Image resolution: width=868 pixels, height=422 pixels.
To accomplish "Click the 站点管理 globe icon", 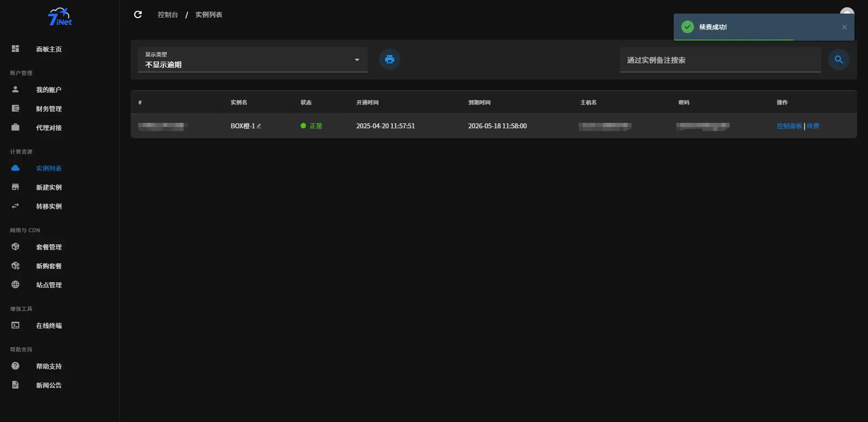I will click(15, 285).
